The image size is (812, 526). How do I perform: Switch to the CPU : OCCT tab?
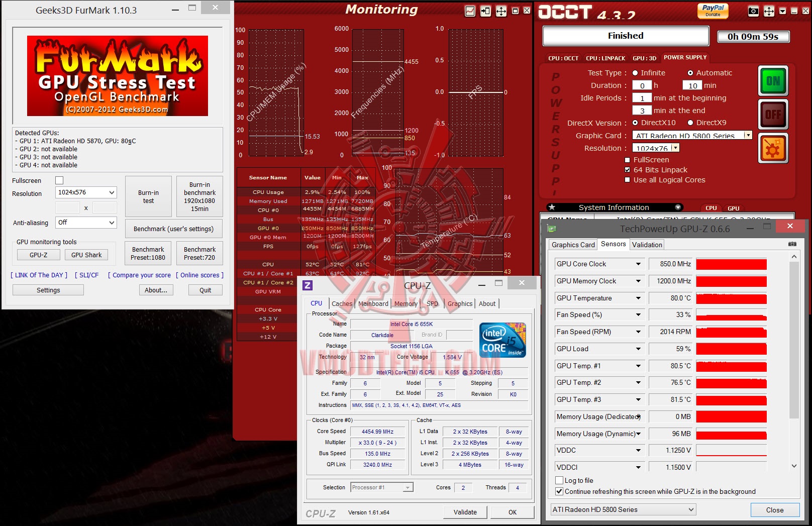pyautogui.click(x=563, y=58)
